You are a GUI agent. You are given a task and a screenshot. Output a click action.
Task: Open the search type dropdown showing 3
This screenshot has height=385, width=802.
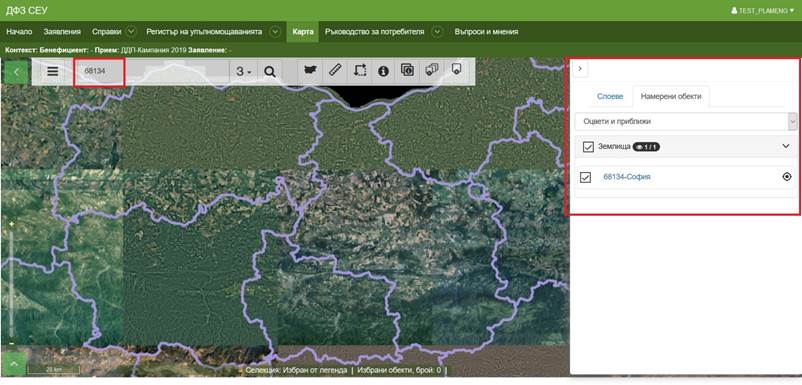coord(243,72)
